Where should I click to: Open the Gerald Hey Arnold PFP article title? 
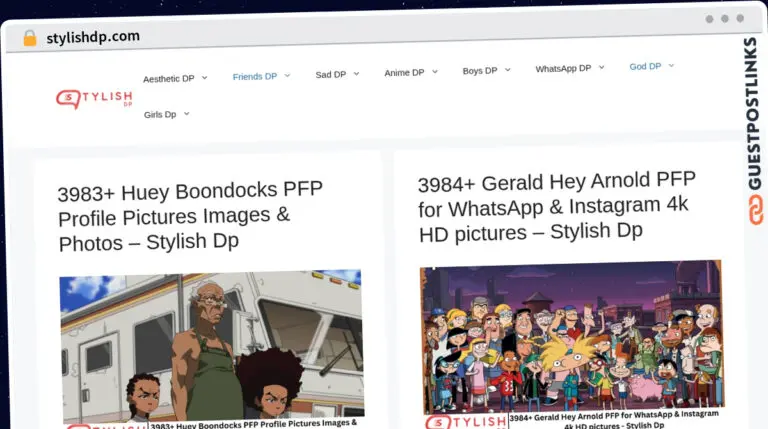(556, 207)
